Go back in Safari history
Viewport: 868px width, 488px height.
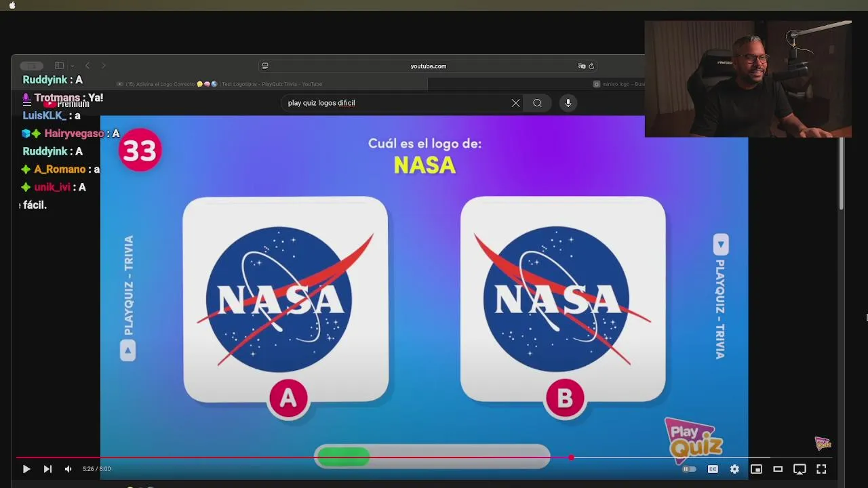(87, 66)
